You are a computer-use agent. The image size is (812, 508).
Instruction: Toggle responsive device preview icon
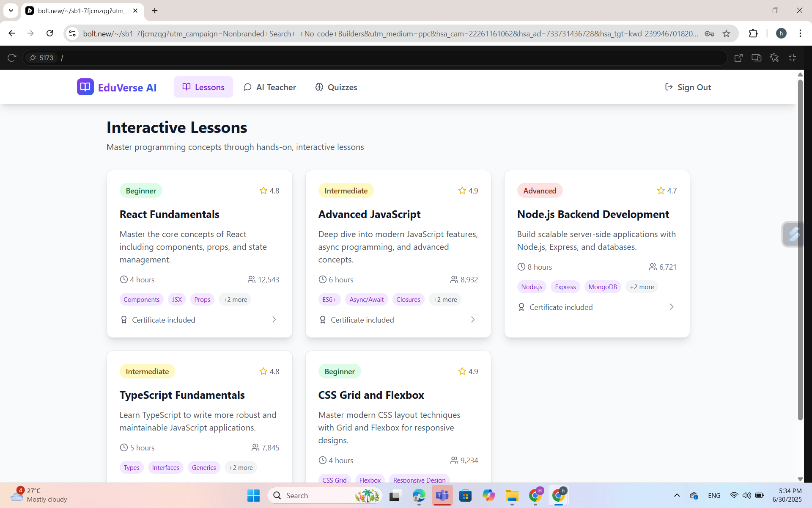[x=756, y=58]
